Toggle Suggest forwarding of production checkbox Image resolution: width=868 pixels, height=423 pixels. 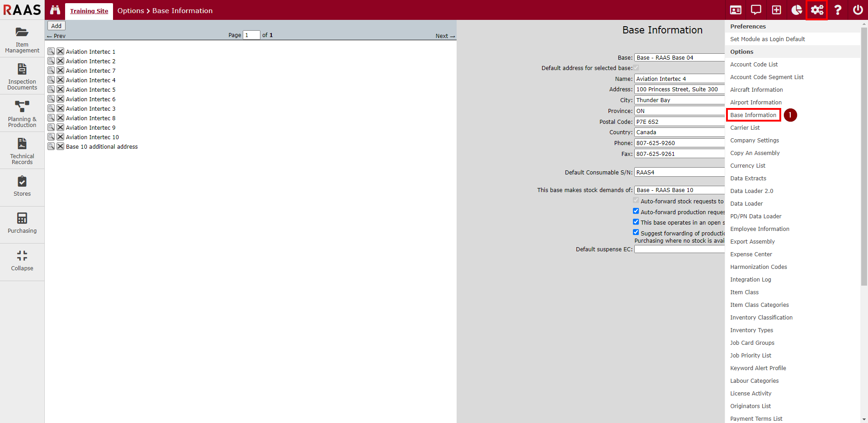pyautogui.click(x=636, y=232)
